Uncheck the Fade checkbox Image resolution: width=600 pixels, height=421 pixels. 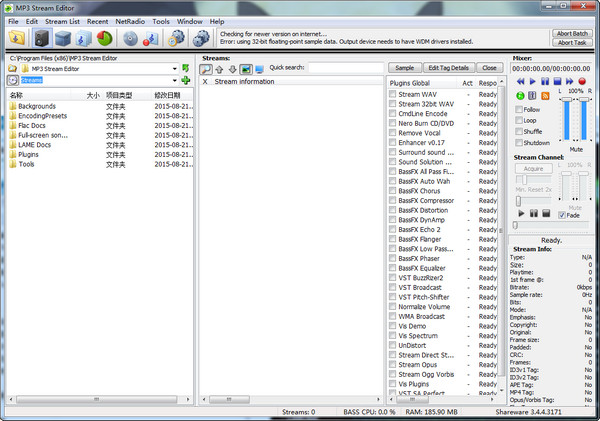pyautogui.click(x=562, y=214)
